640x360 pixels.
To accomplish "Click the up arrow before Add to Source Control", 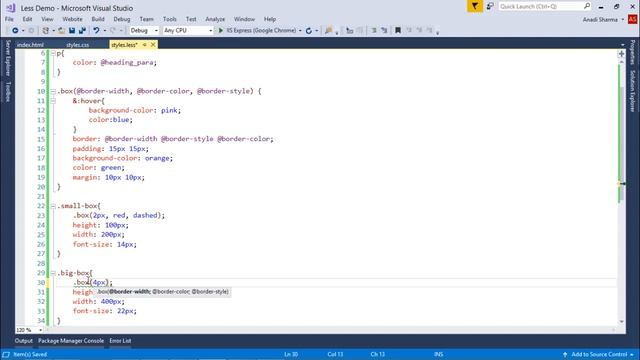I will (565, 354).
